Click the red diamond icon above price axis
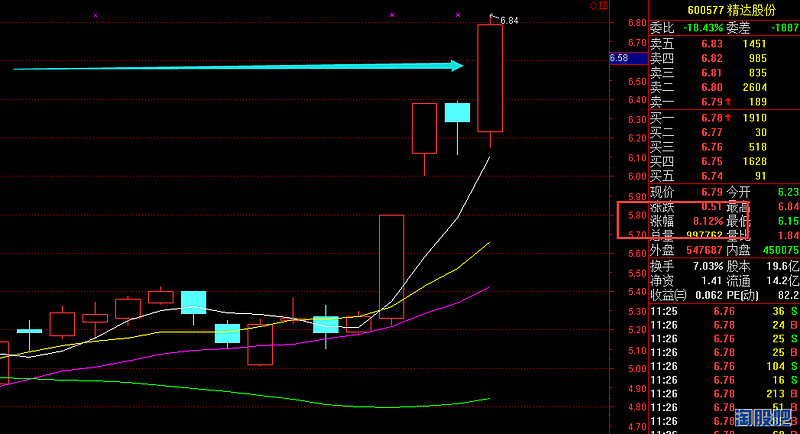Image resolution: width=800 pixels, height=434 pixels. [592, 6]
